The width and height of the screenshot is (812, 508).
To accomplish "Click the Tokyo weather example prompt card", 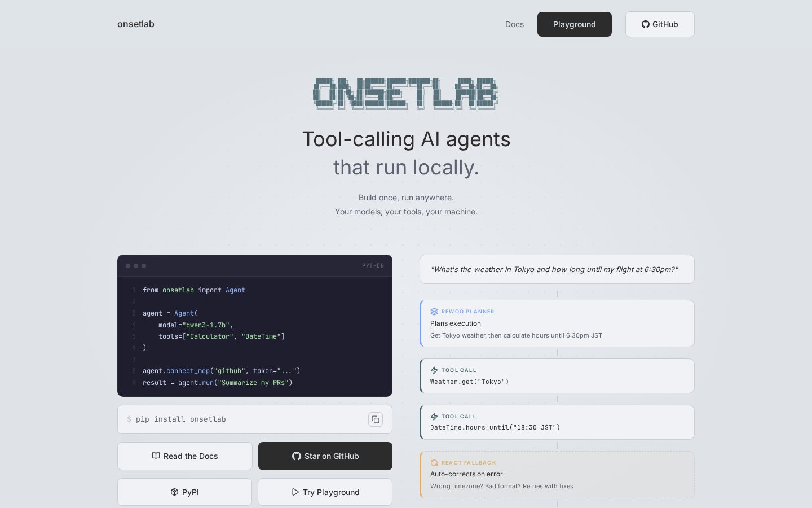I will point(557,269).
